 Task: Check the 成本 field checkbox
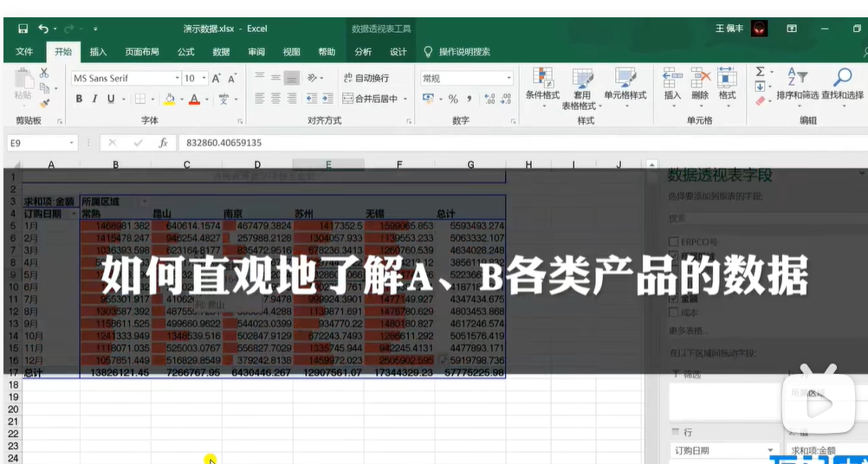point(674,313)
